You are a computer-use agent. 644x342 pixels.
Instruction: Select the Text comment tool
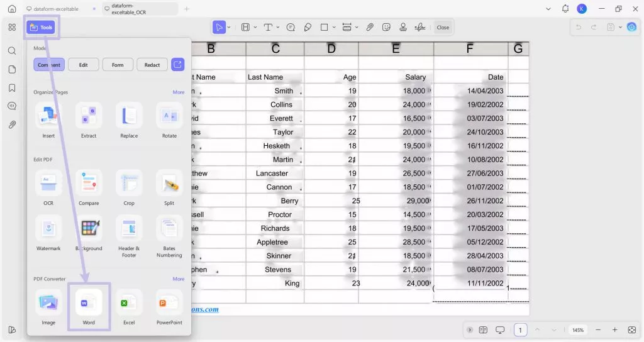coord(268,28)
